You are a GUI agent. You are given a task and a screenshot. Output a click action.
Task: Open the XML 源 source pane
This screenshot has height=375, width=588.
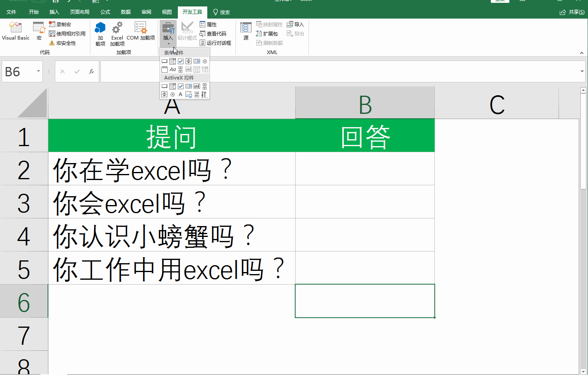point(246,31)
